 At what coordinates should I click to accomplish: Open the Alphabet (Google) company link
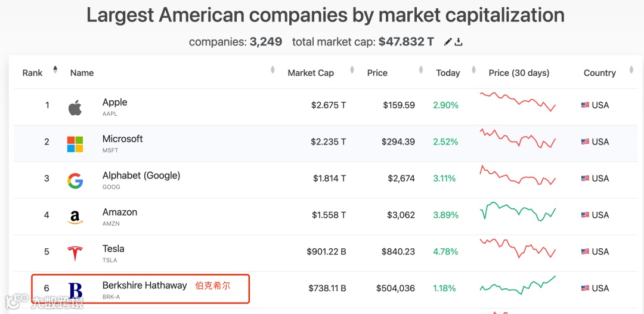[x=141, y=176]
